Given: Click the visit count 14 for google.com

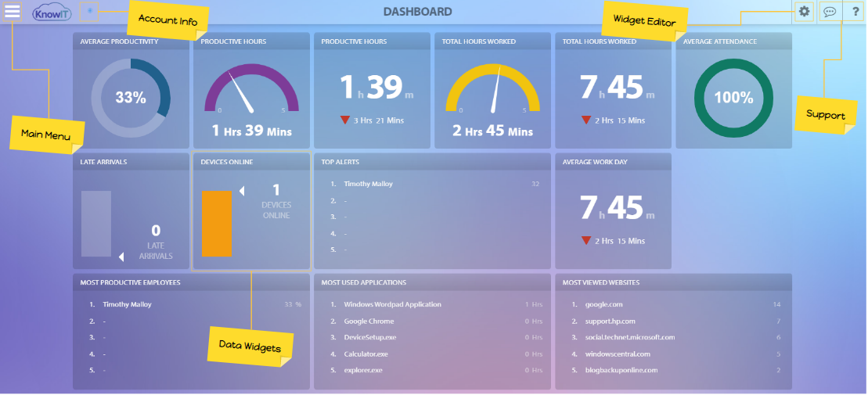Looking at the screenshot, I should coord(776,304).
